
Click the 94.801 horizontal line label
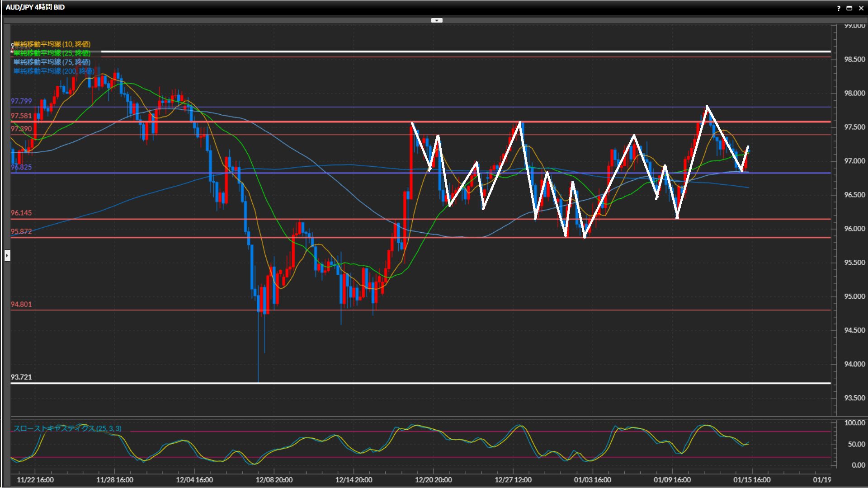(x=21, y=305)
